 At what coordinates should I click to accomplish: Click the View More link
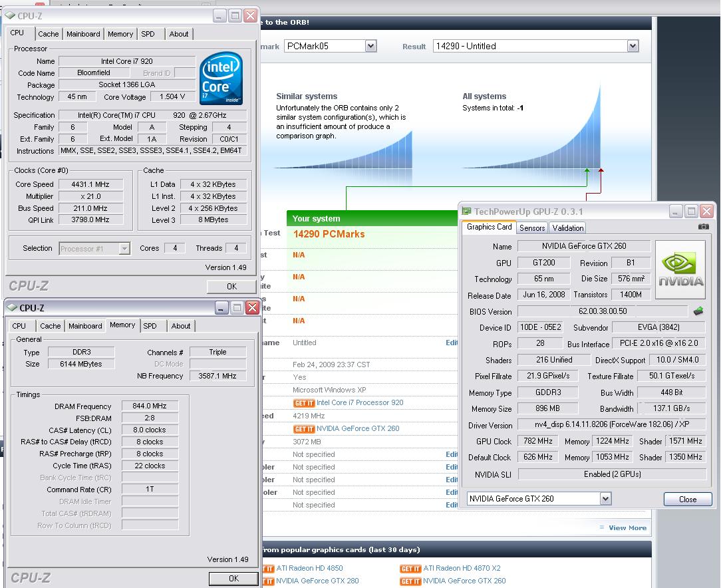tap(627, 527)
